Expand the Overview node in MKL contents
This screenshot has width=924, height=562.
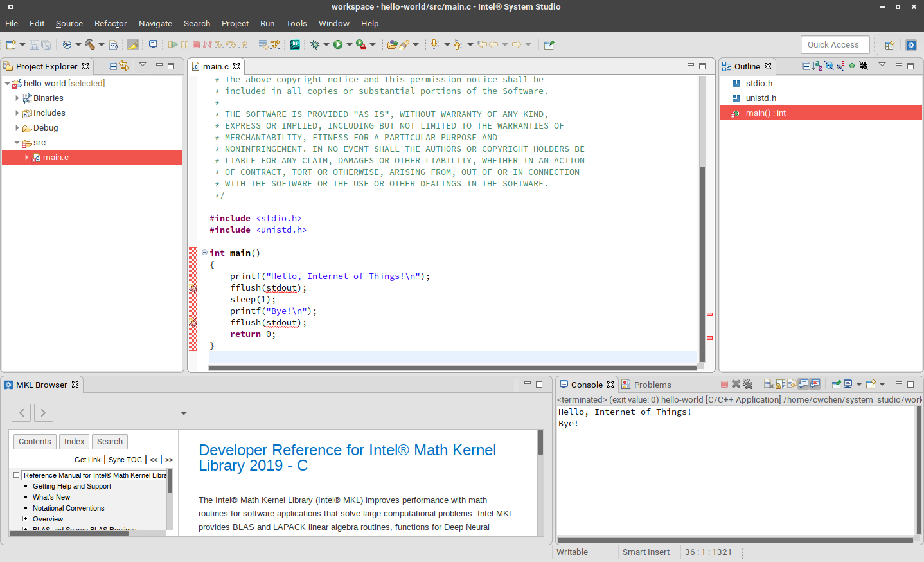26,519
